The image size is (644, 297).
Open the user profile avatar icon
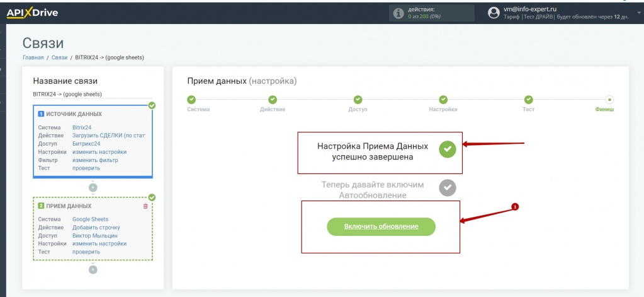tap(494, 13)
